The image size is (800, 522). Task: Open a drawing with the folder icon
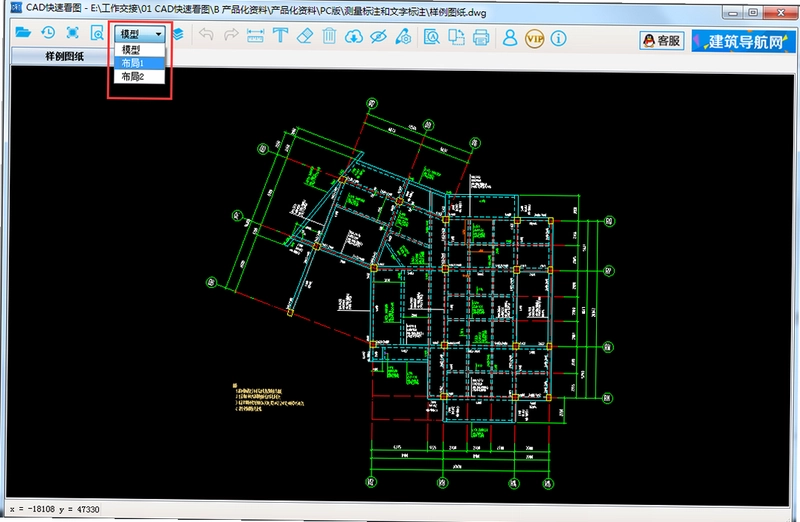(23, 33)
